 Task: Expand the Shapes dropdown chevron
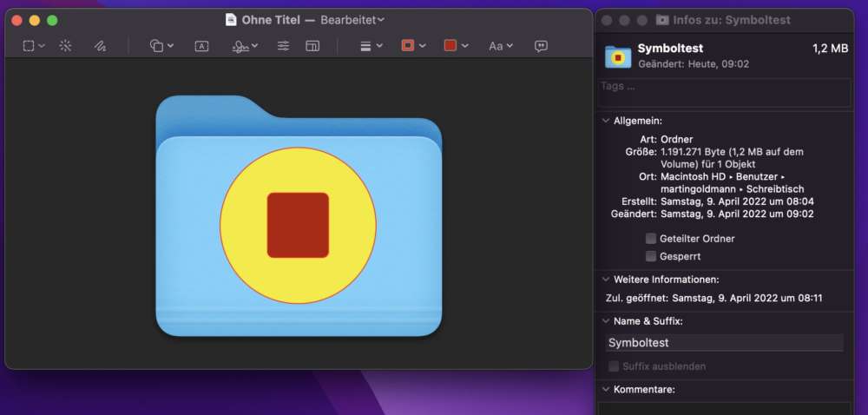tap(170, 47)
